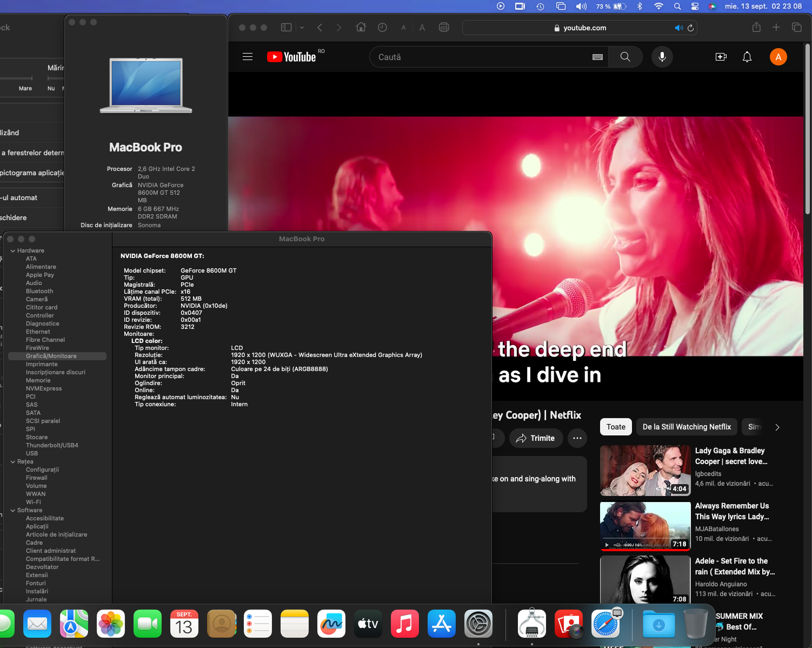Click the YouTube voice search microphone
This screenshot has width=812, height=648.
point(662,57)
